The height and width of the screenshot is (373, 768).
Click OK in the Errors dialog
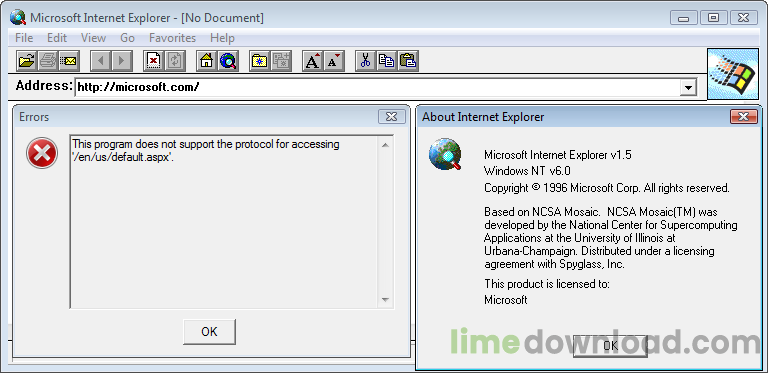[x=209, y=332]
